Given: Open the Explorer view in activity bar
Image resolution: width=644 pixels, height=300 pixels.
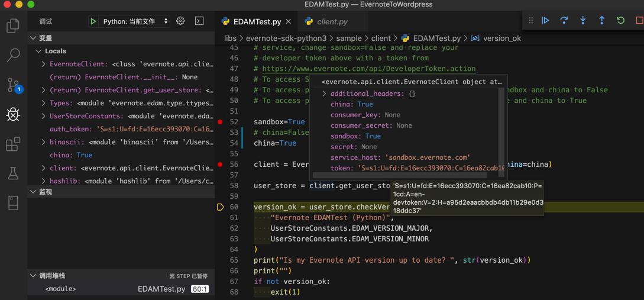Looking at the screenshot, I should point(13,25).
